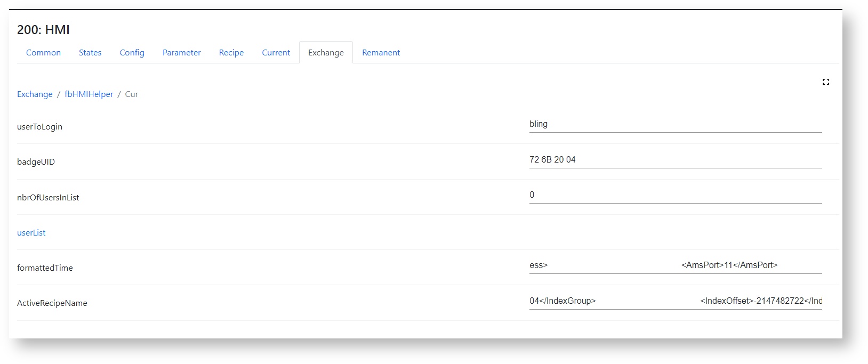Click the fullscreen expand icon

click(x=825, y=82)
